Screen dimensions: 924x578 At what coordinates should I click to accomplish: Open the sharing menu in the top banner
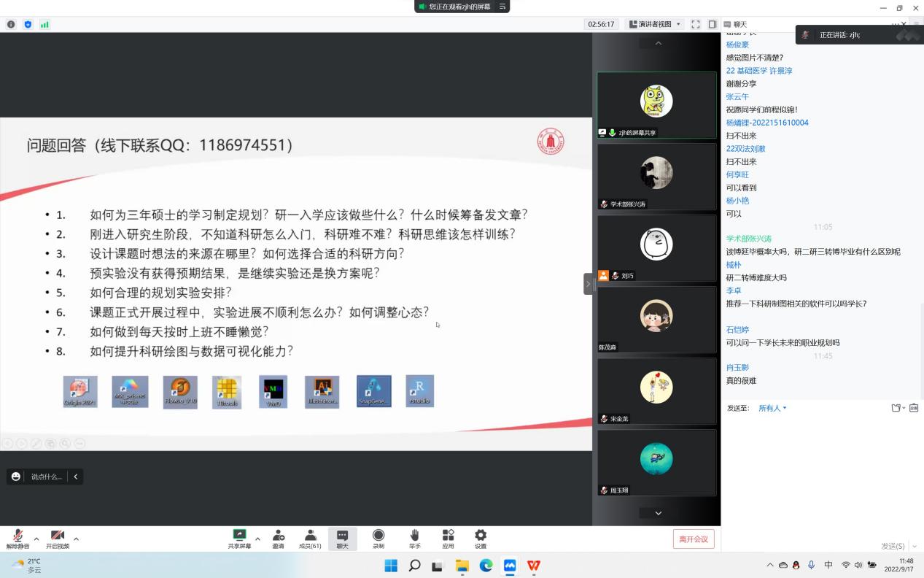tap(502, 7)
